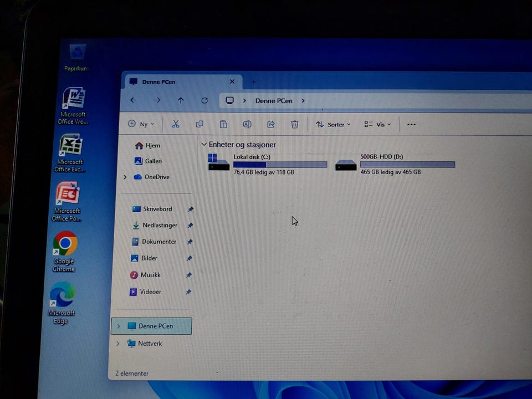Select the 500GB-HDD (D:) drive

pyautogui.click(x=395, y=165)
